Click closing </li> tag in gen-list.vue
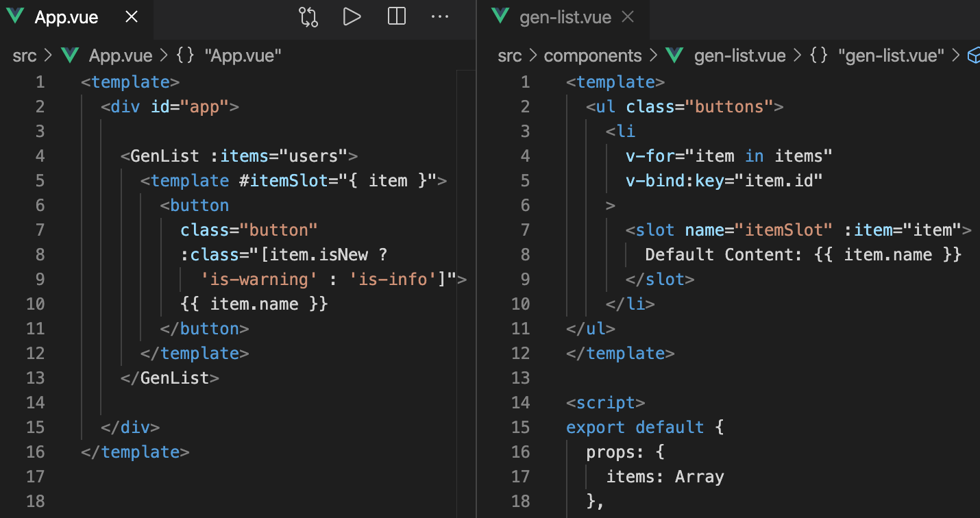The width and height of the screenshot is (980, 518). (630, 304)
